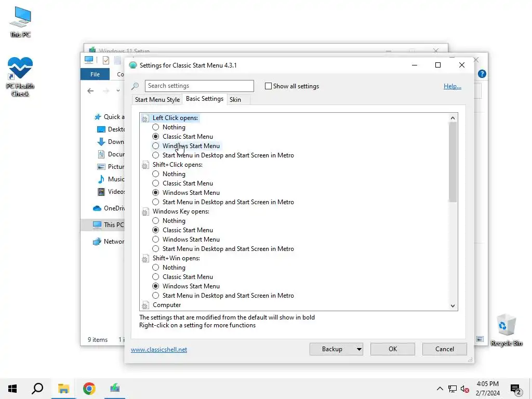The image size is (532, 399).
Task: Switch to Skin tab
Action: coord(235,100)
